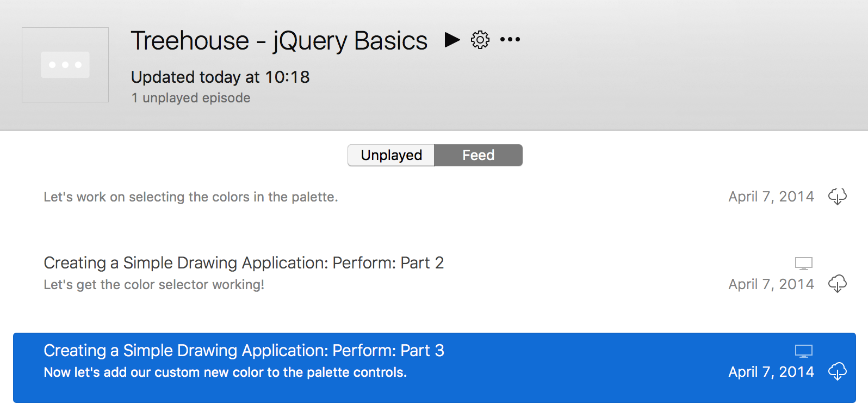This screenshot has width=868, height=416.
Task: Click the "1 unplayed episode" label
Action: point(191,98)
